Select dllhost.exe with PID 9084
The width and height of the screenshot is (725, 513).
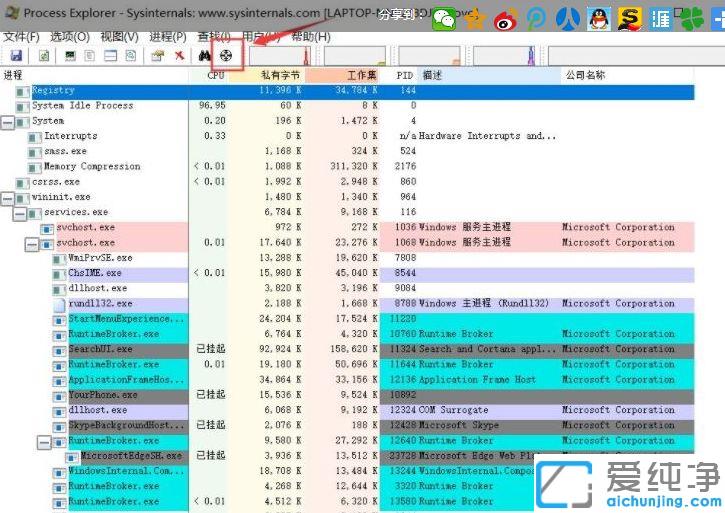[349, 289]
